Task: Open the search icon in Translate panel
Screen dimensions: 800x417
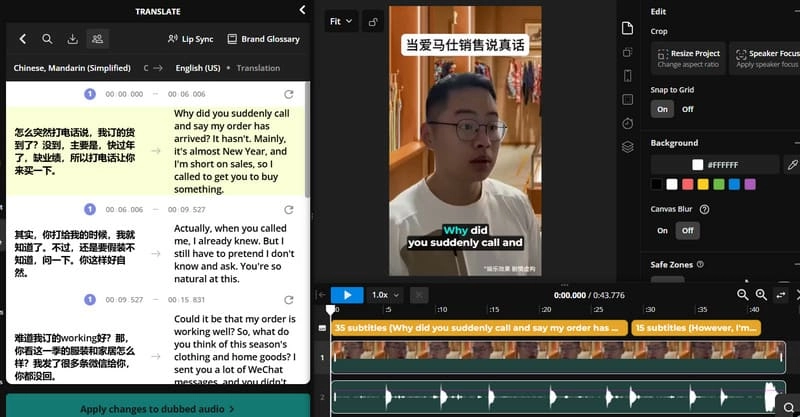Action: tap(47, 39)
